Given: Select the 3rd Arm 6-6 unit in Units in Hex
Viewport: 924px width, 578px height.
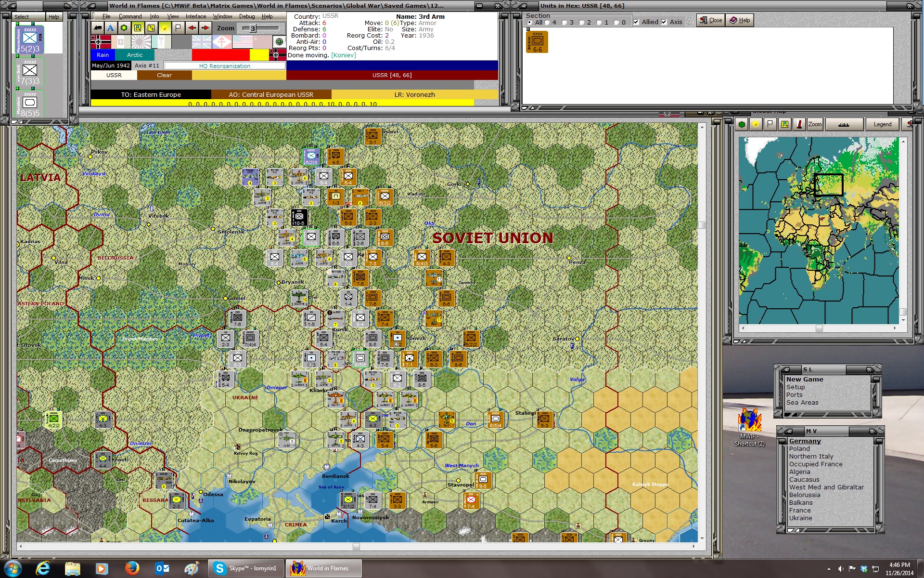Looking at the screenshot, I should [537, 42].
